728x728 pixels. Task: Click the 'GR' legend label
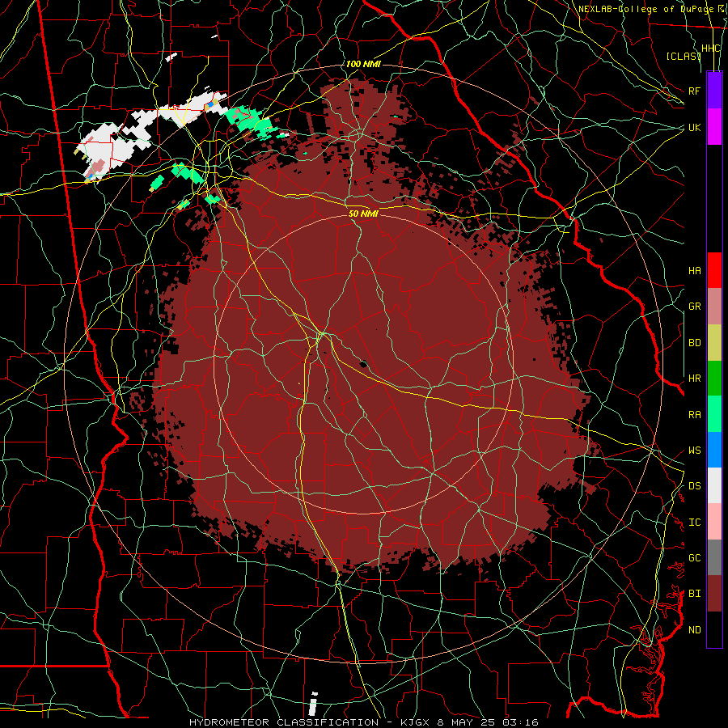coord(694,307)
